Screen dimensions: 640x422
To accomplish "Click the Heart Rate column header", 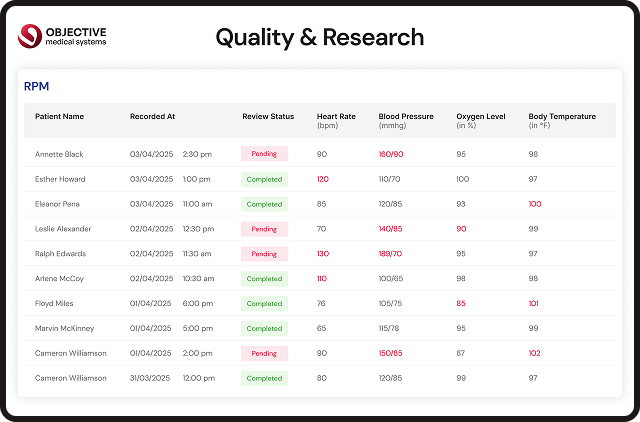I will (336, 117).
